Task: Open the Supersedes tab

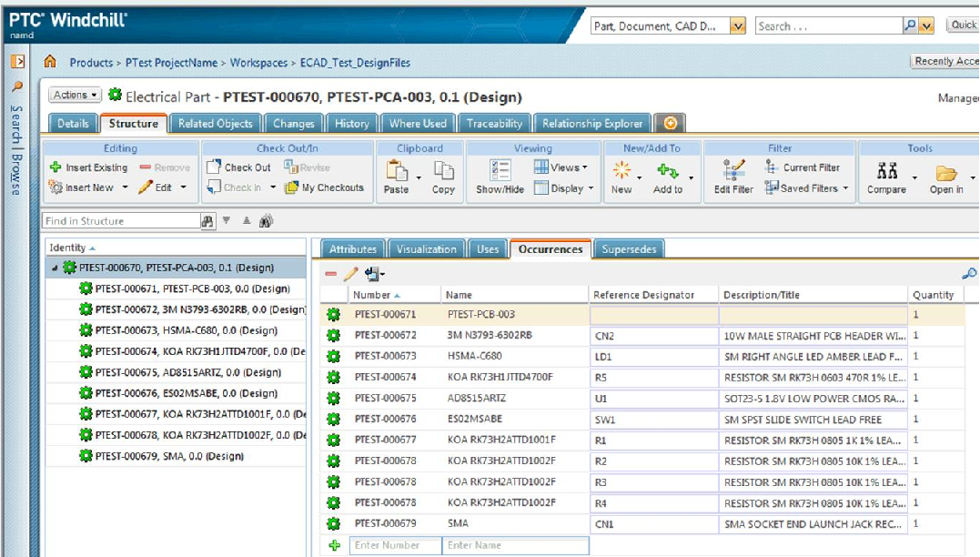Action: coord(629,248)
